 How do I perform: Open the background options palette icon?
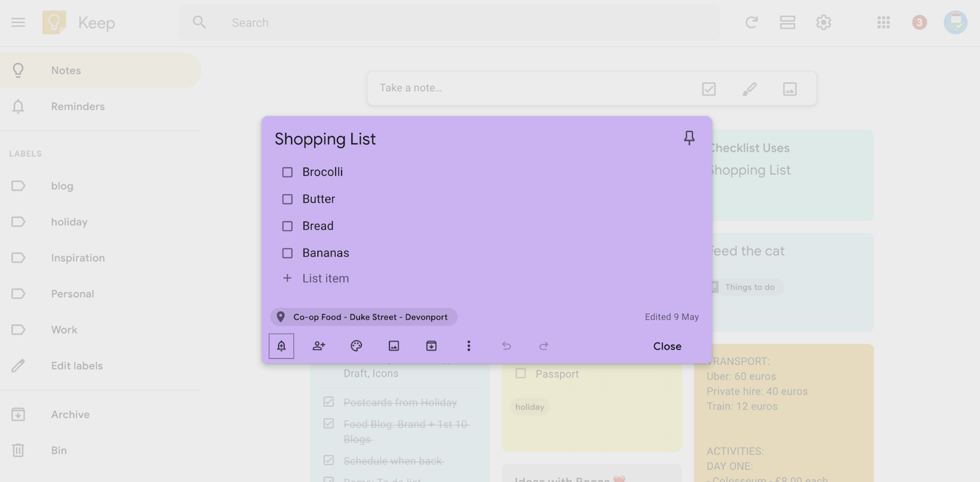click(356, 346)
